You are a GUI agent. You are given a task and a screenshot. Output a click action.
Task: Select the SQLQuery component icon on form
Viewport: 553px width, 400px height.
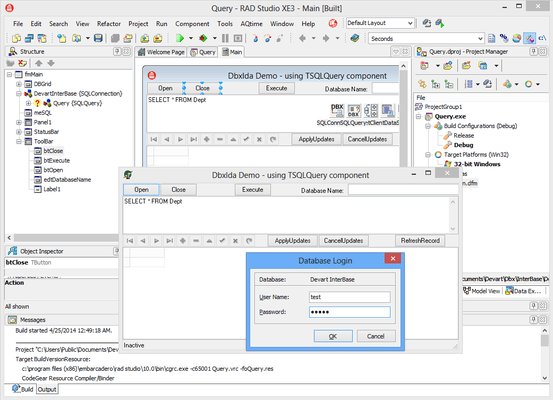click(x=354, y=110)
